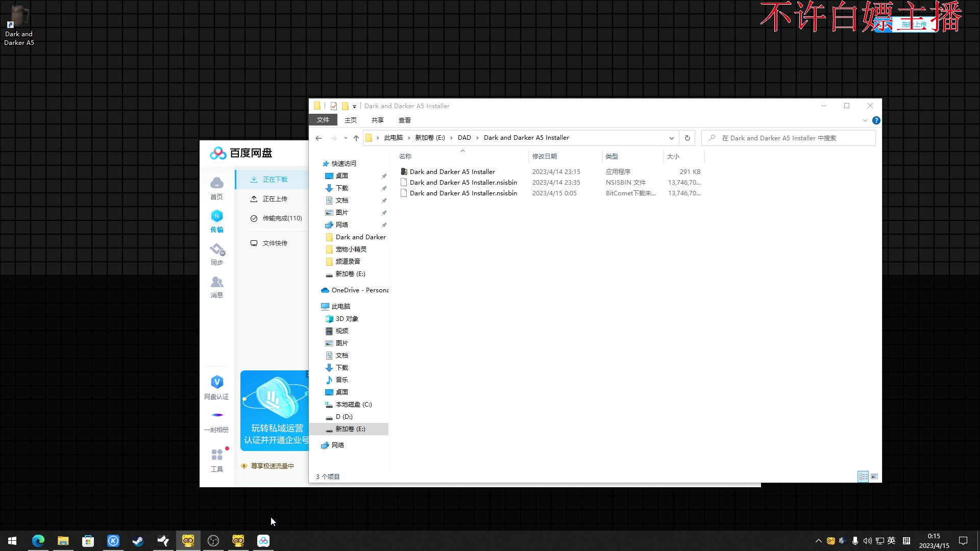Show hidden system tray icons
The image size is (980, 551).
[x=819, y=541]
